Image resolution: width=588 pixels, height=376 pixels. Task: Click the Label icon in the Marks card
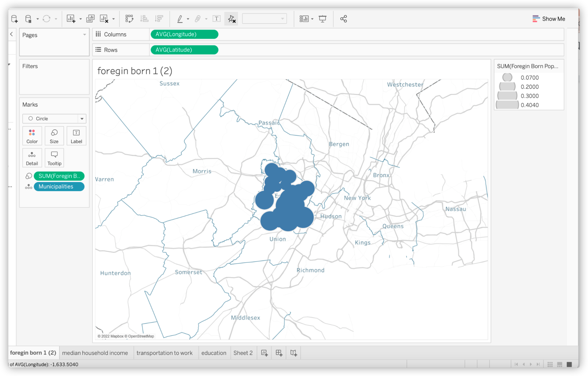(x=76, y=136)
